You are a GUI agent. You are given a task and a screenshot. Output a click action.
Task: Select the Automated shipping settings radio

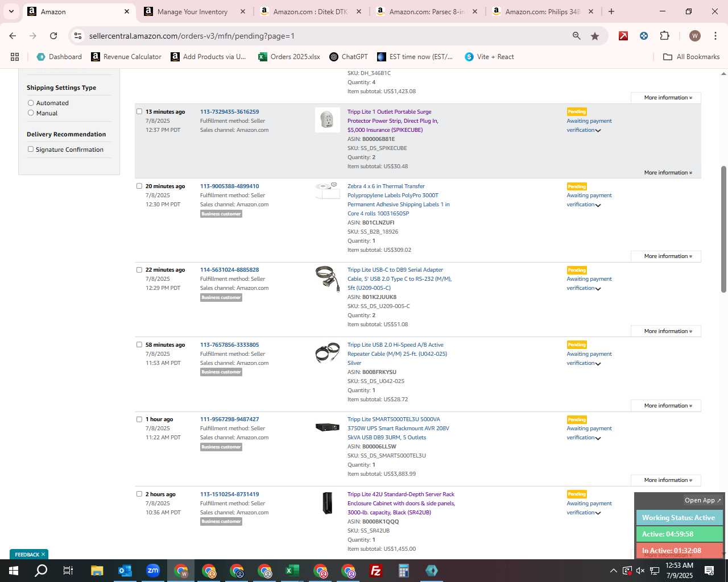click(x=31, y=103)
